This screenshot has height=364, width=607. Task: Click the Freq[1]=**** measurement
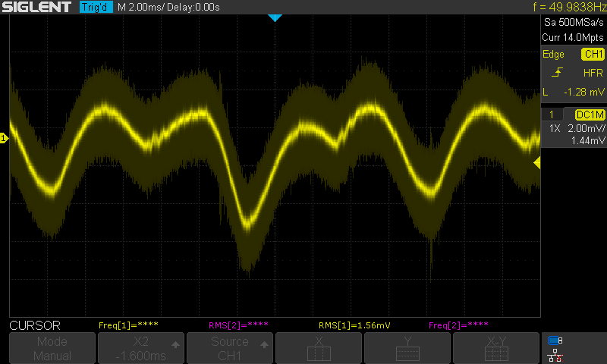(128, 325)
